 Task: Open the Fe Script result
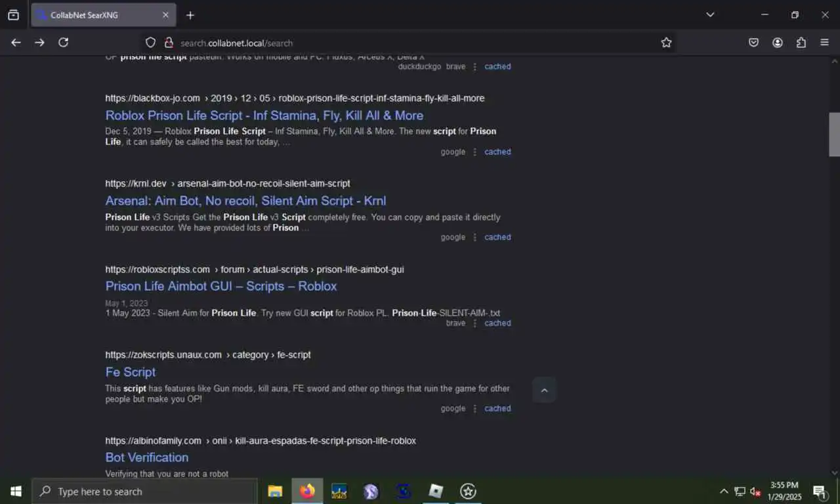coord(131,372)
